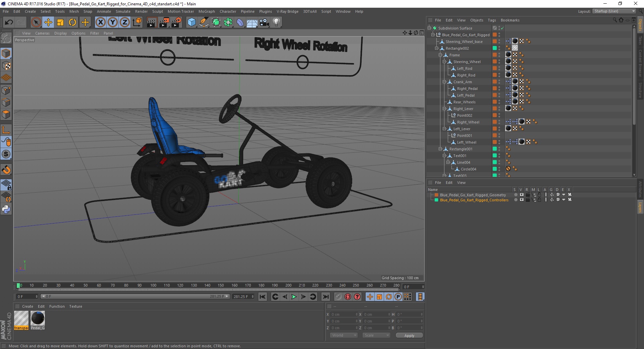Viewport: 644px width, 349px height.
Task: Collapse the Steering_Wheel node
Action: click(444, 62)
